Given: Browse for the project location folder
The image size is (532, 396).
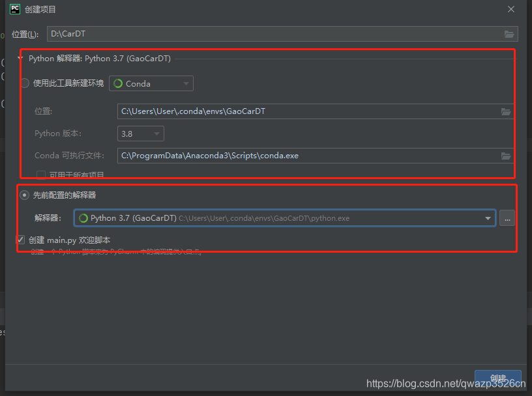Looking at the screenshot, I should click(x=509, y=34).
